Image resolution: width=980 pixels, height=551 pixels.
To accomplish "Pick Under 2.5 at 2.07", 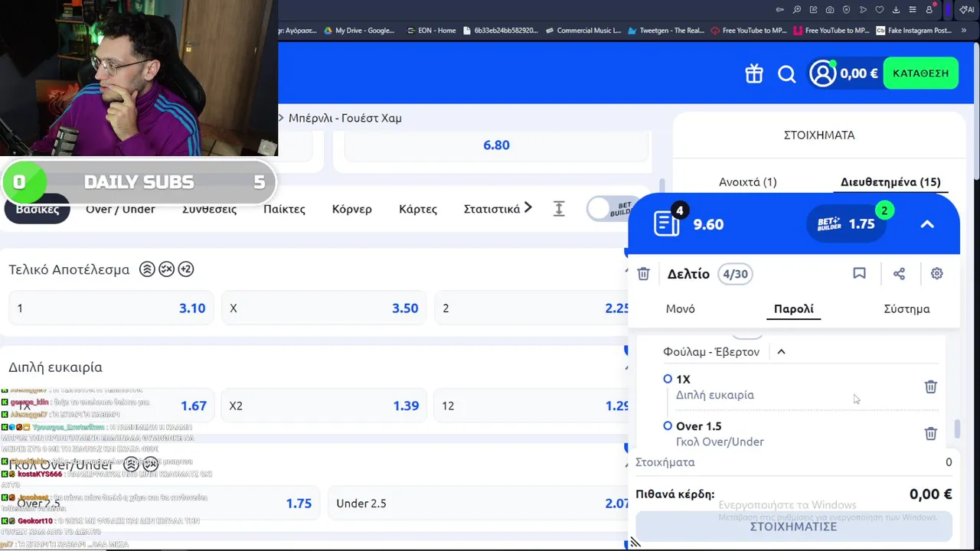I will [479, 503].
